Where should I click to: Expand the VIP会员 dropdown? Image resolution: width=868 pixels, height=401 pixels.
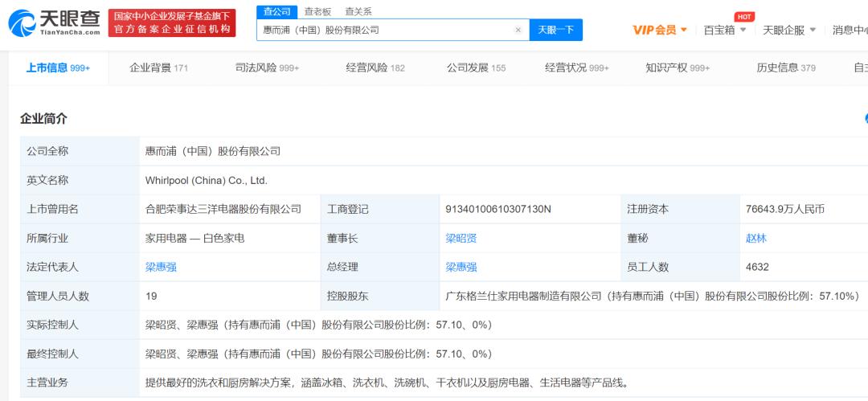660,30
